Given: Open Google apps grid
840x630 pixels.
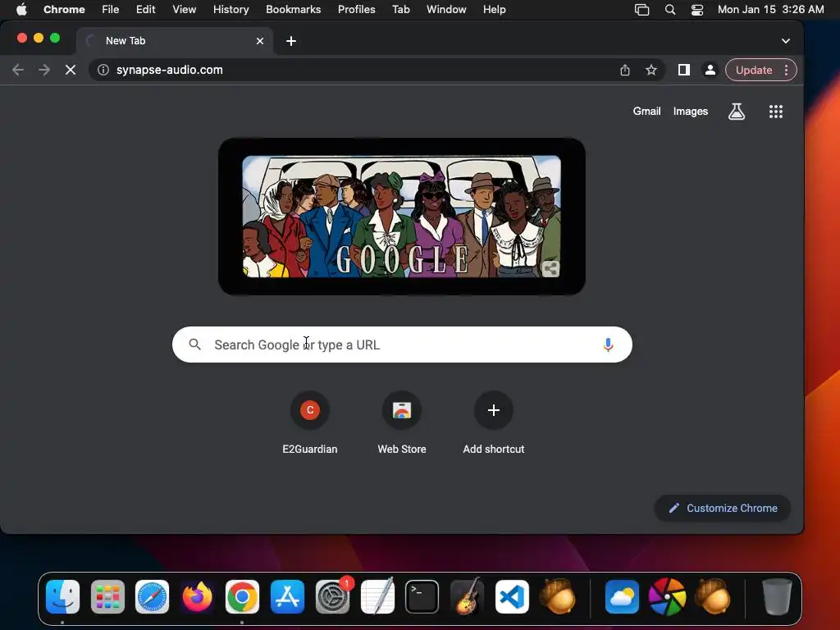Looking at the screenshot, I should [x=776, y=112].
